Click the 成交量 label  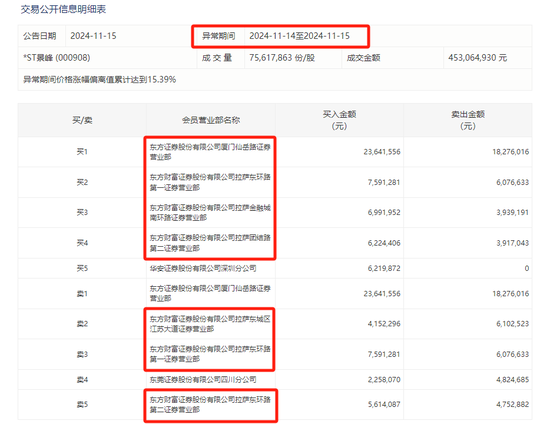point(217,58)
